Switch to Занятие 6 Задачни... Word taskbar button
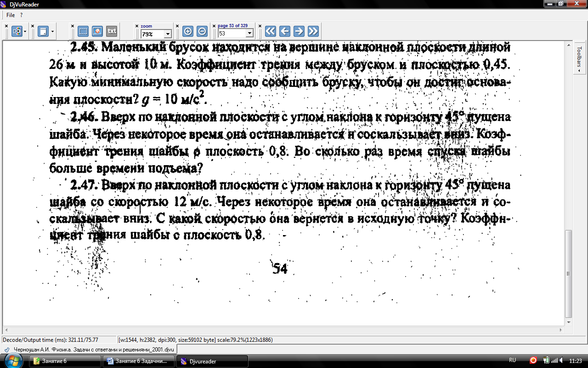 pyautogui.click(x=139, y=361)
